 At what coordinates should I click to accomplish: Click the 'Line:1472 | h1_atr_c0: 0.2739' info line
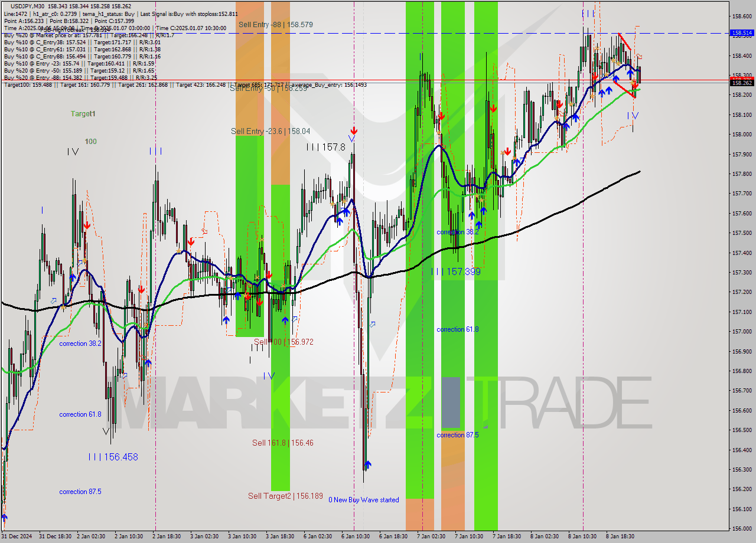(120, 14)
